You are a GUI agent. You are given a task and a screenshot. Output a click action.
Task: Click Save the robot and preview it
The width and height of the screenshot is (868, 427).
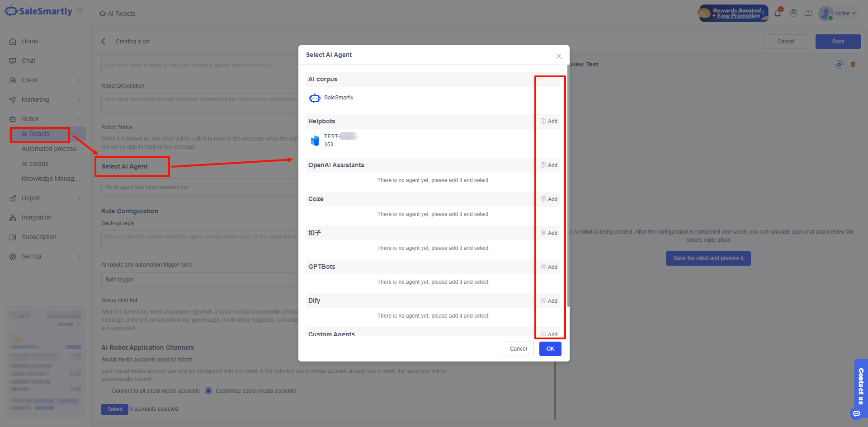tap(708, 258)
